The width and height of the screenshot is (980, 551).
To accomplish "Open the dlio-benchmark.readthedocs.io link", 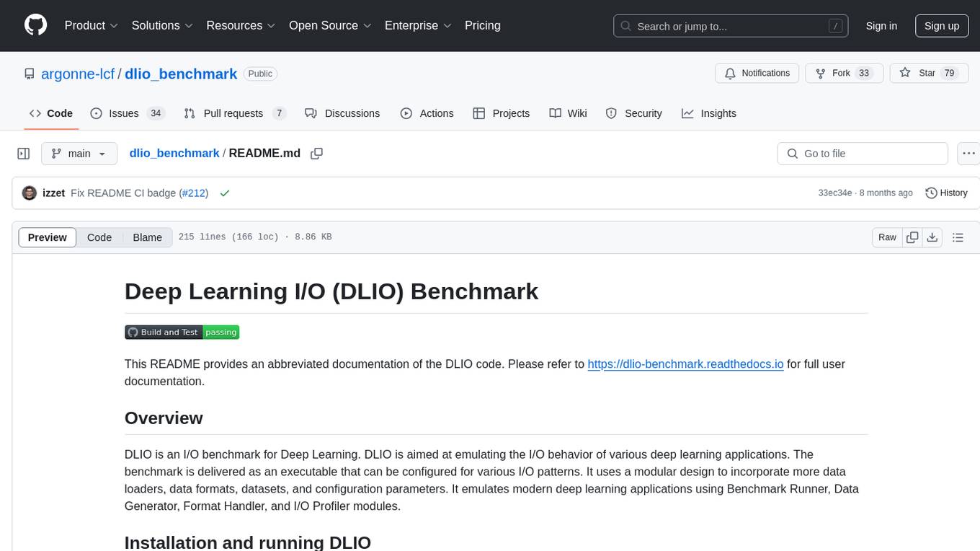I will [x=685, y=363].
